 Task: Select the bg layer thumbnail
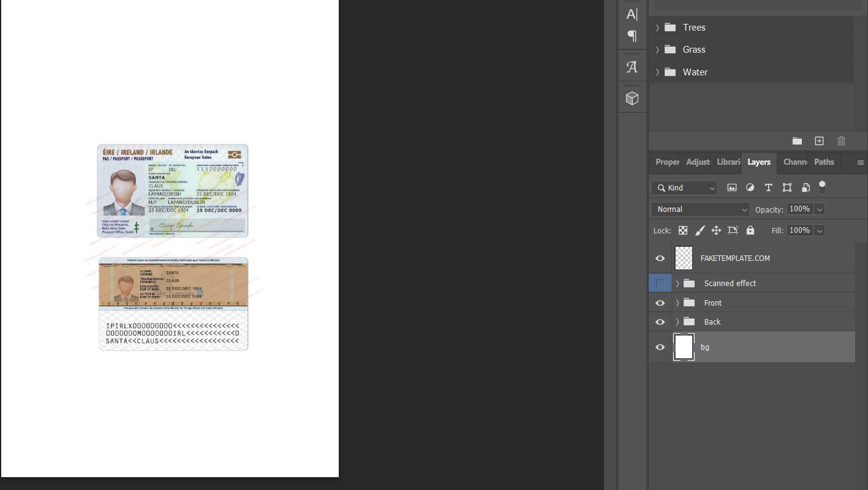click(x=684, y=347)
